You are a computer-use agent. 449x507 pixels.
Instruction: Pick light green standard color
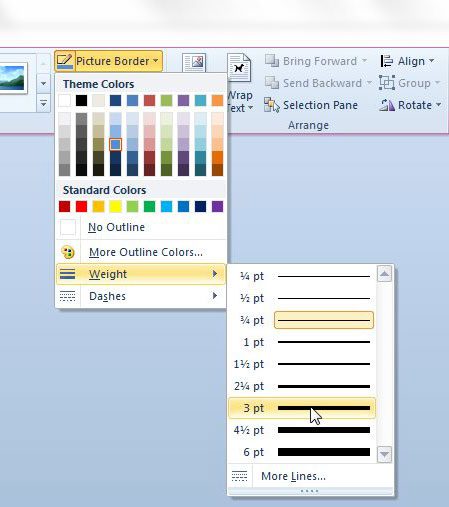click(x=132, y=206)
